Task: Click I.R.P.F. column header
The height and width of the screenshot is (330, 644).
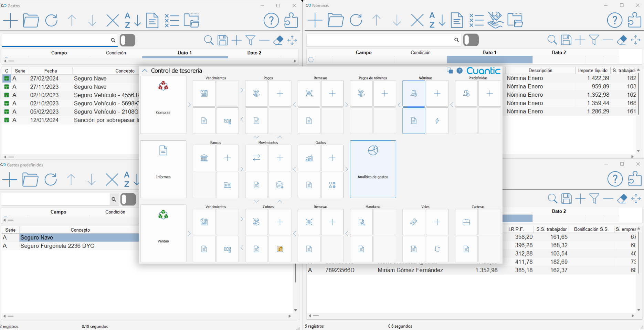Action: pos(516,229)
